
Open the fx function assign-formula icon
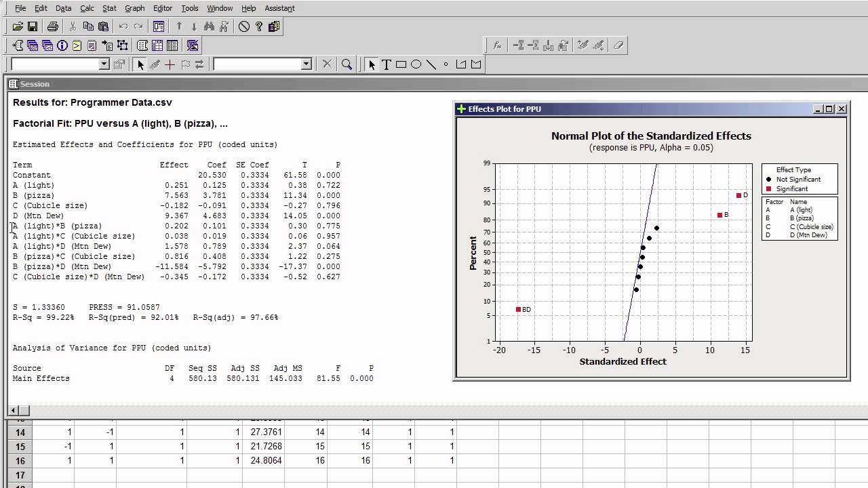(497, 45)
